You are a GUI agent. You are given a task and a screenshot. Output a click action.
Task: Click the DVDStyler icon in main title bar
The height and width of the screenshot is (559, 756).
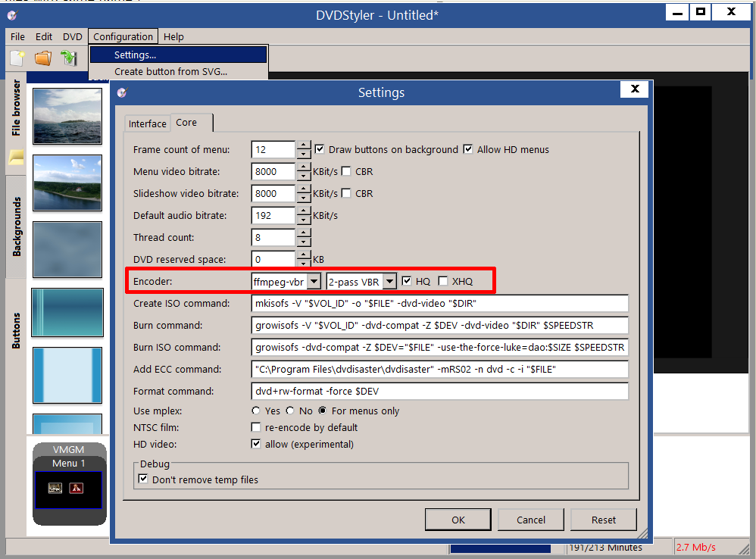tap(13, 15)
